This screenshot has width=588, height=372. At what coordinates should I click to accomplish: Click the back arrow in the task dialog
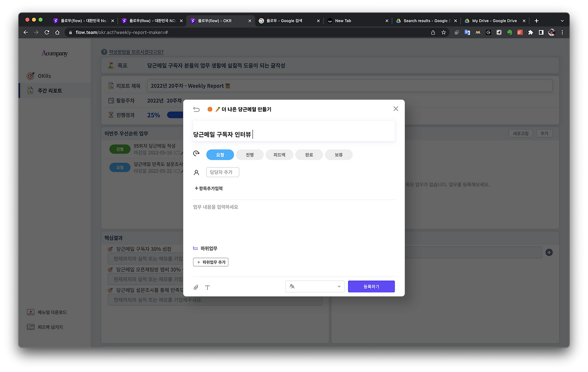pyautogui.click(x=197, y=109)
